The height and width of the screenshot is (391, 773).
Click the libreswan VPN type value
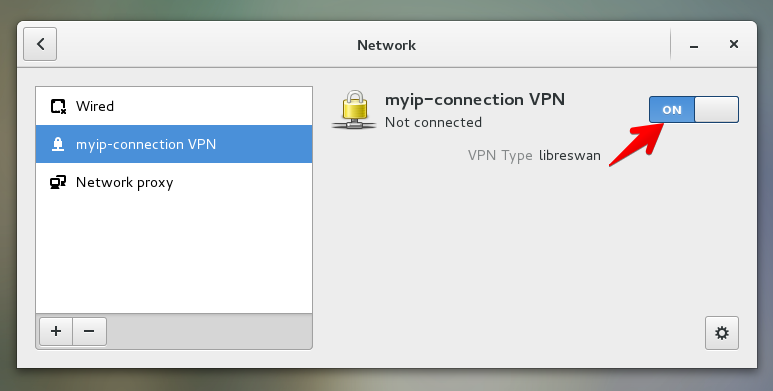pos(570,155)
